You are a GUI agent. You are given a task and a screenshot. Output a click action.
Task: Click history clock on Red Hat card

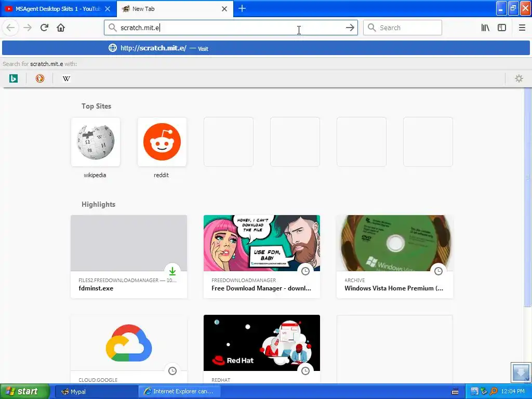click(x=305, y=371)
